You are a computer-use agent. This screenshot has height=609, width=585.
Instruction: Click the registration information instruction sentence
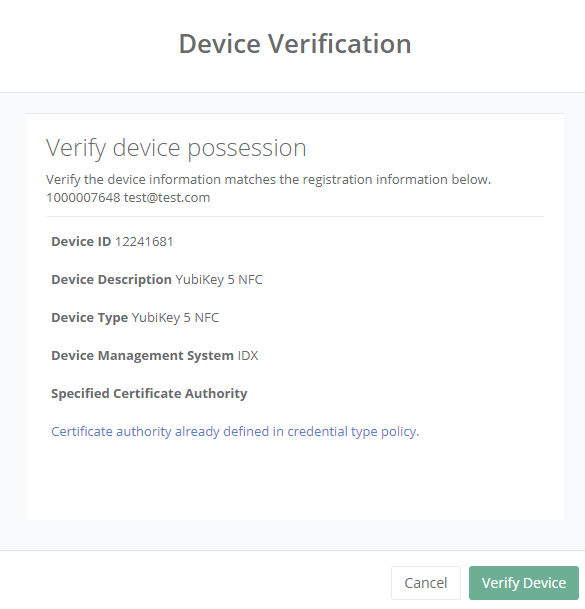[268, 179]
